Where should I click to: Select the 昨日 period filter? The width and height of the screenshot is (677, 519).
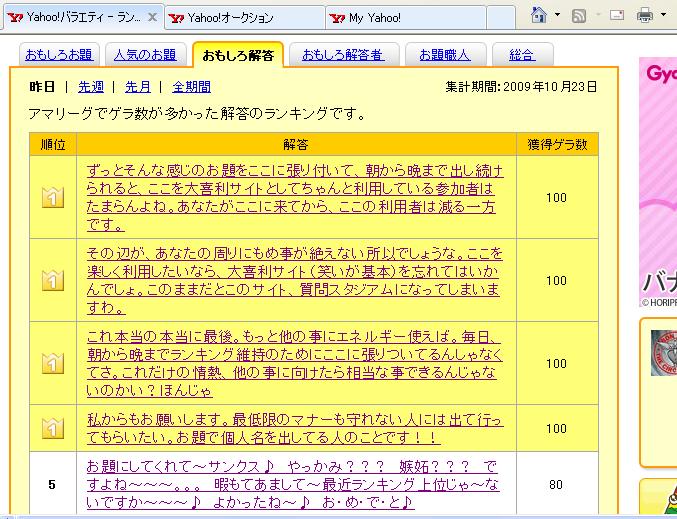[x=42, y=87]
